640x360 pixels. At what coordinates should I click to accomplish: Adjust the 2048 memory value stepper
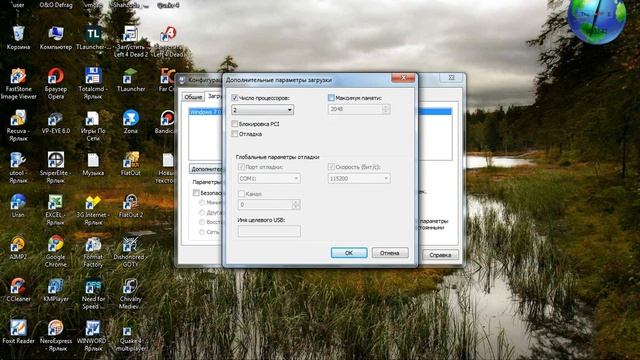(x=386, y=109)
